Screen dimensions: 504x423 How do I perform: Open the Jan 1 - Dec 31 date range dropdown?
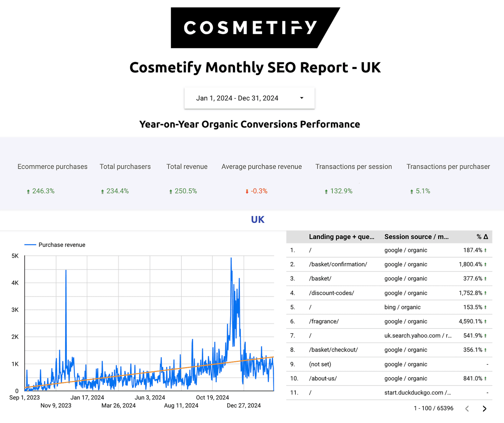(x=249, y=98)
